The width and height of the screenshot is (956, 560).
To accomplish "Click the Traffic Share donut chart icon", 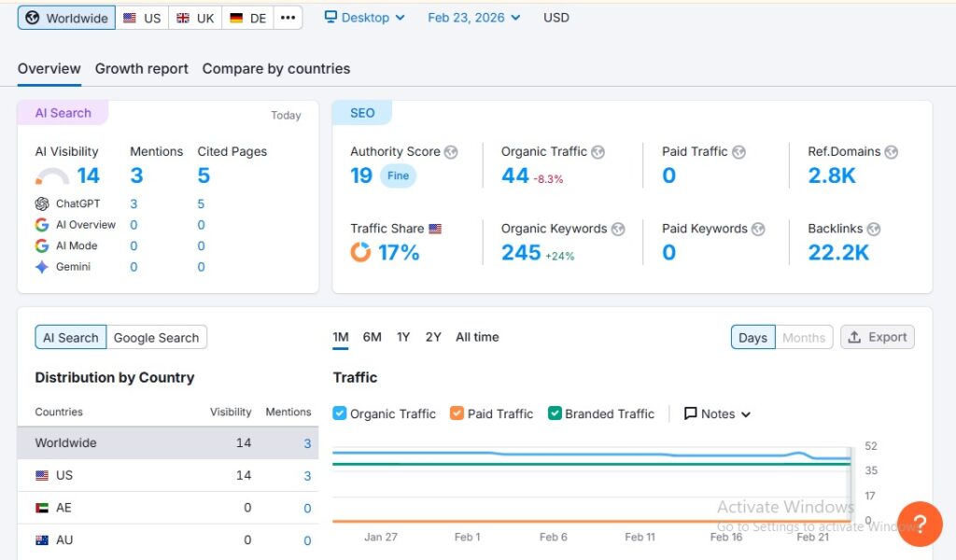I will [x=360, y=252].
